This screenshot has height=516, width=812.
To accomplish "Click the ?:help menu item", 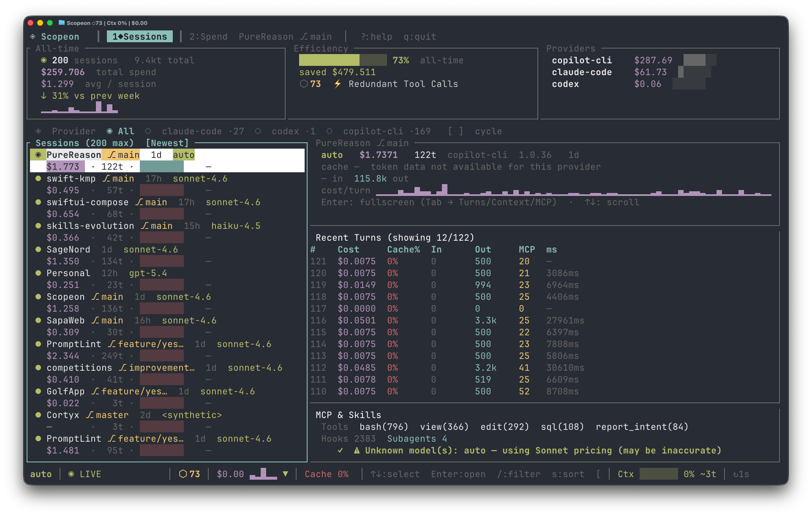I will click(x=376, y=37).
